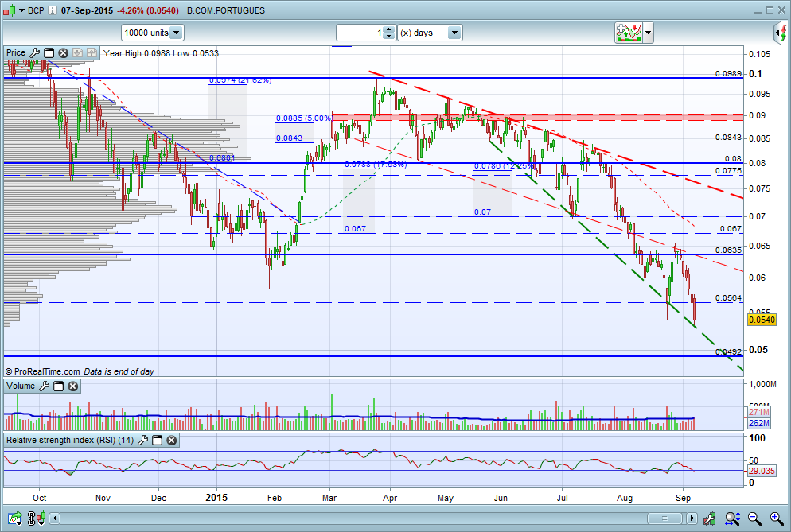Click the B.COM.PORTUGUES title text

(x=225, y=10)
